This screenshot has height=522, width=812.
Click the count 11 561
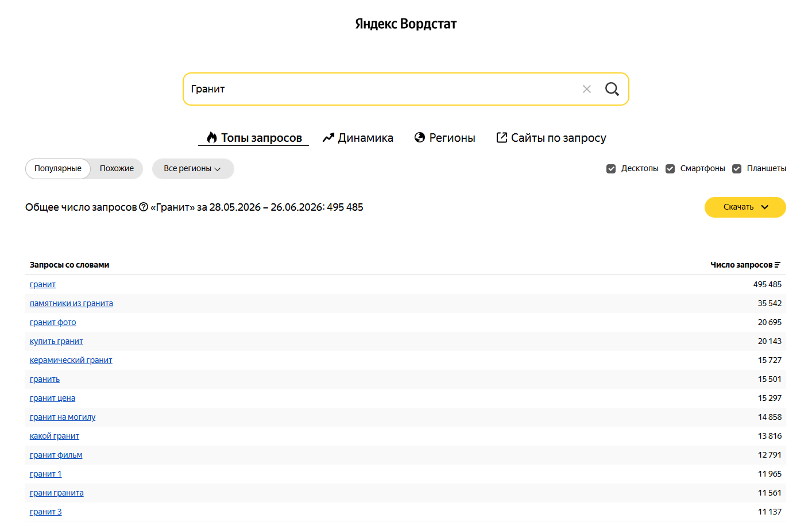pyautogui.click(x=770, y=493)
